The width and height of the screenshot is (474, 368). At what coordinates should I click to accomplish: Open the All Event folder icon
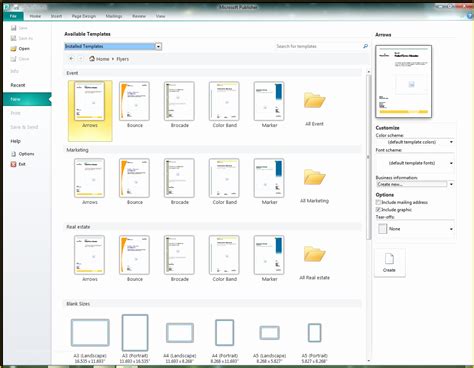tap(314, 100)
